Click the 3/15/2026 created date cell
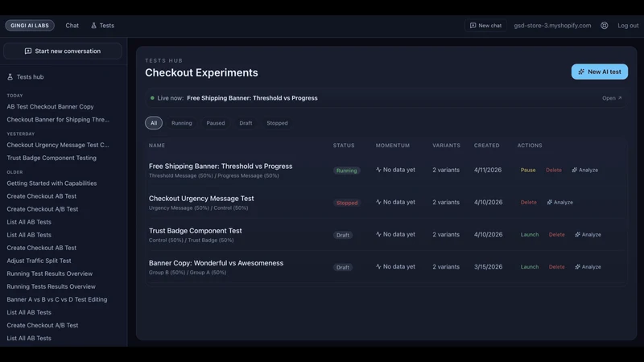The image size is (644, 362). pyautogui.click(x=488, y=267)
